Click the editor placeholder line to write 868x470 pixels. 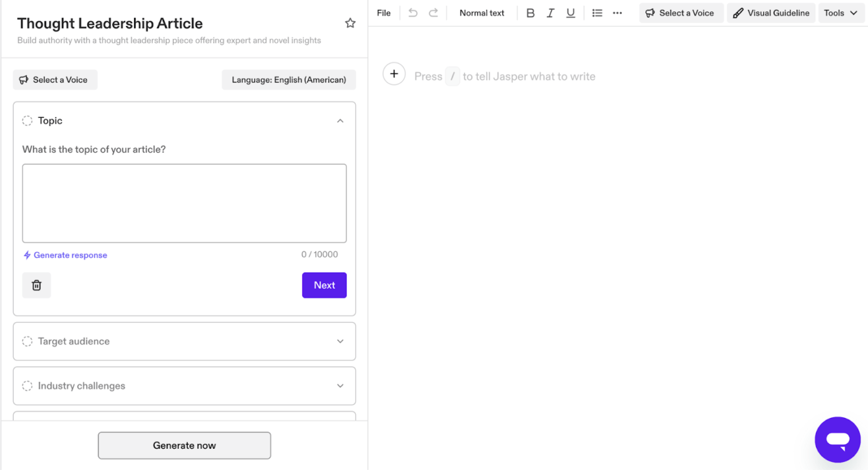tap(505, 76)
